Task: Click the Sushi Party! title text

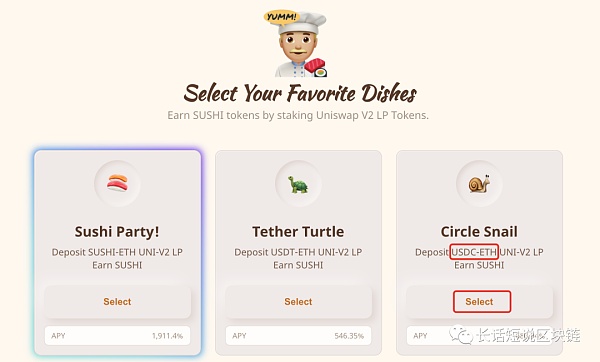Action: click(117, 232)
